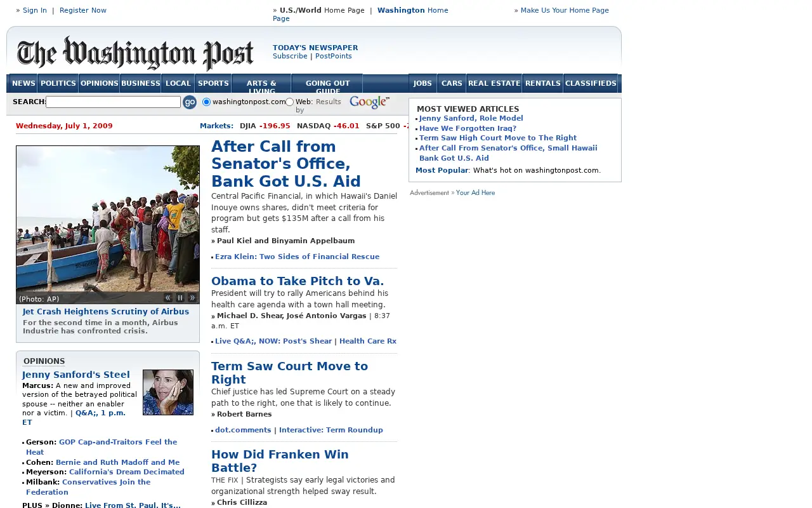Click the Sign In link
The width and height of the screenshot is (812, 508).
pos(35,10)
